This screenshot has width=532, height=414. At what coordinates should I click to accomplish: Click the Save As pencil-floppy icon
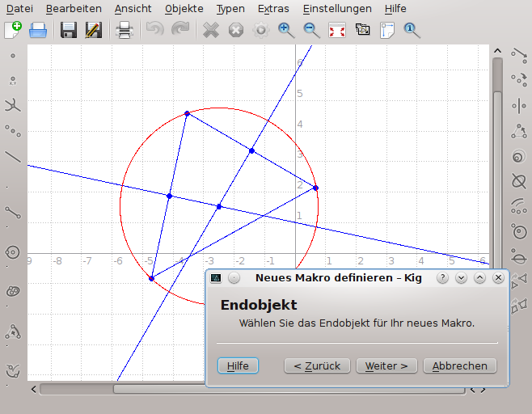(x=94, y=30)
